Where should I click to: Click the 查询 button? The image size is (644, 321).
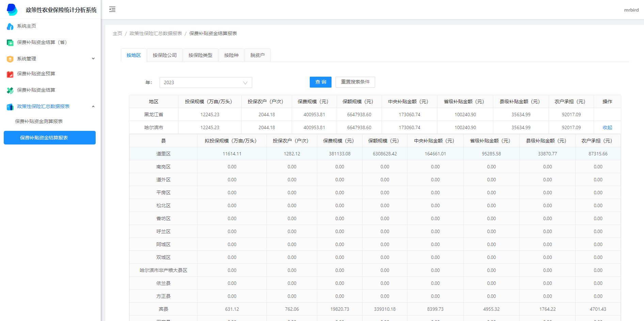(321, 82)
